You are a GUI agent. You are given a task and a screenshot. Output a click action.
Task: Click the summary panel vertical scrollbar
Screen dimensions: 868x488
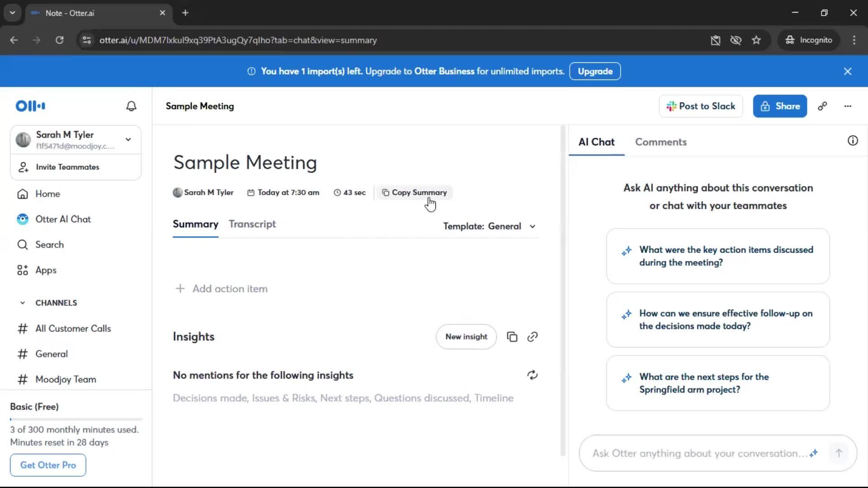[x=563, y=291]
